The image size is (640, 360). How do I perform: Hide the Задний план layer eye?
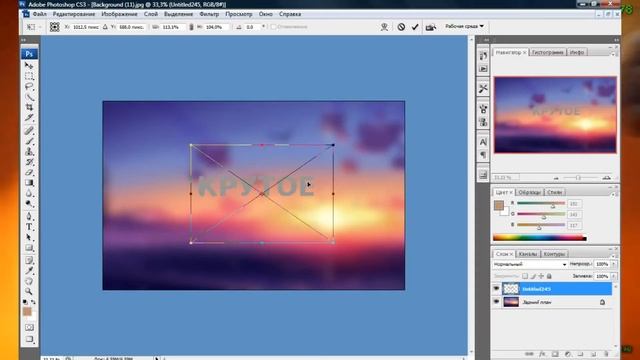pos(496,302)
